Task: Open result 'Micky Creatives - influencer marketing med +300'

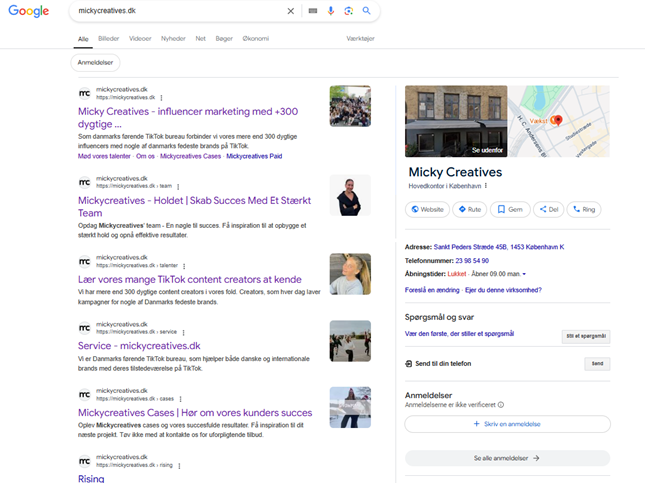Action: point(188,118)
